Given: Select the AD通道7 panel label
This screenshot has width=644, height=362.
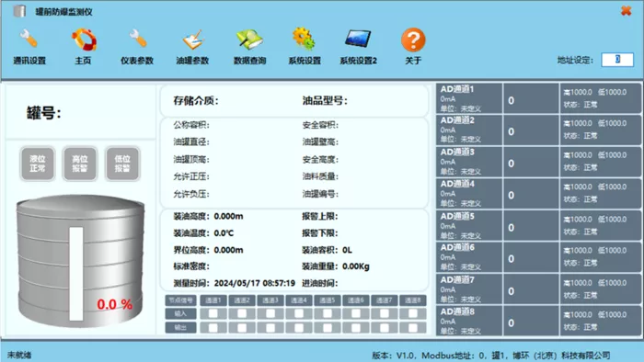Looking at the screenshot, I should tap(457, 279).
